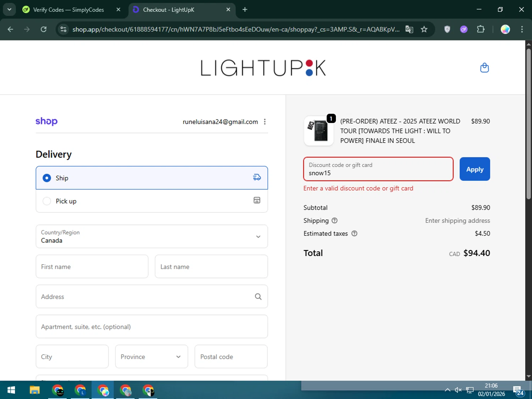Expand the Country/Region dropdown
The height and width of the screenshot is (399, 532).
(152, 236)
